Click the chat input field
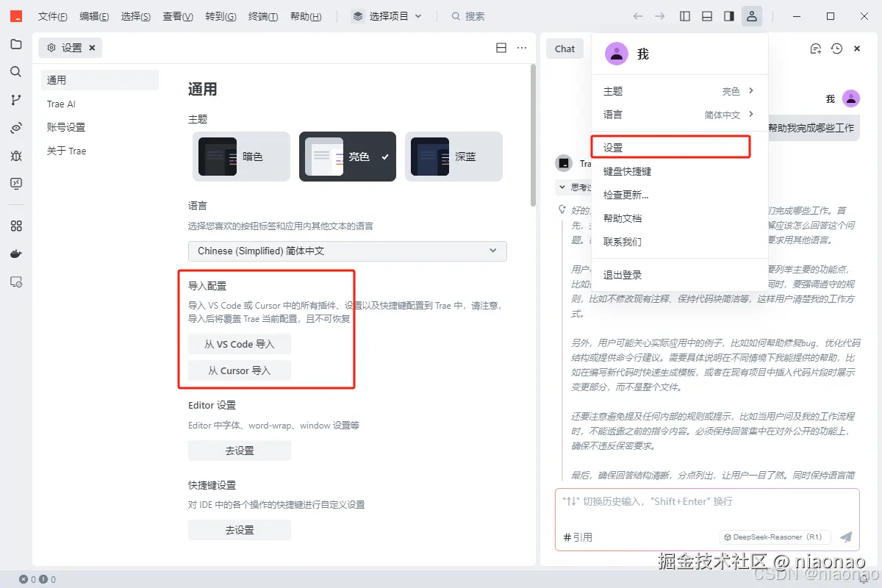The width and height of the screenshot is (882, 588). (x=698, y=507)
